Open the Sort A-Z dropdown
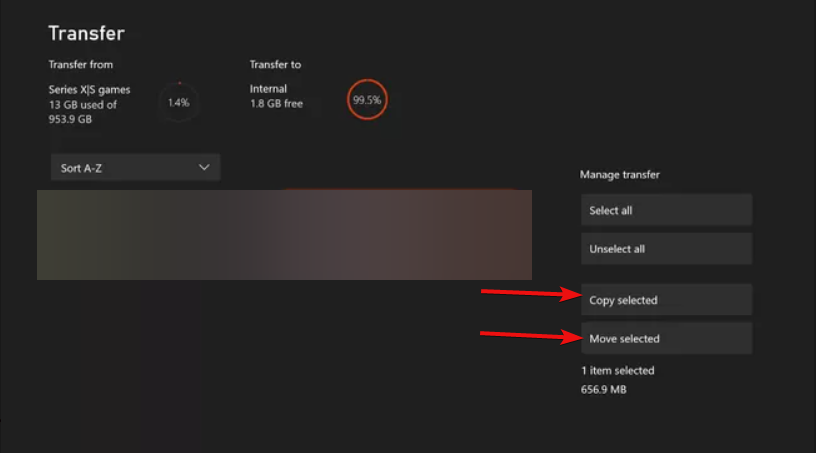 pos(135,168)
